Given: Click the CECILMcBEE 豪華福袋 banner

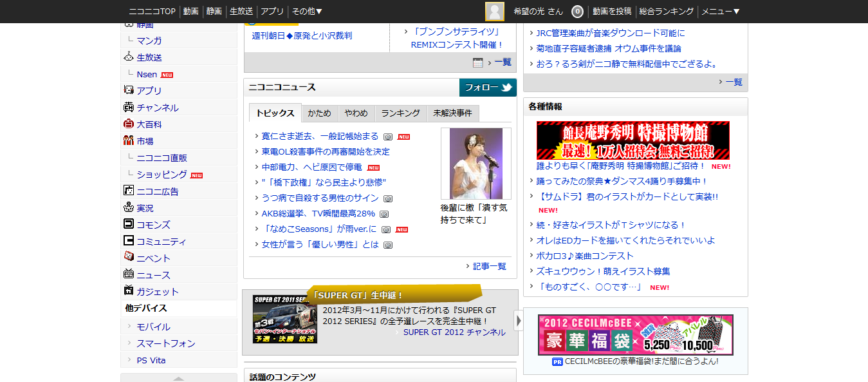Looking at the screenshot, I should click(636, 335).
